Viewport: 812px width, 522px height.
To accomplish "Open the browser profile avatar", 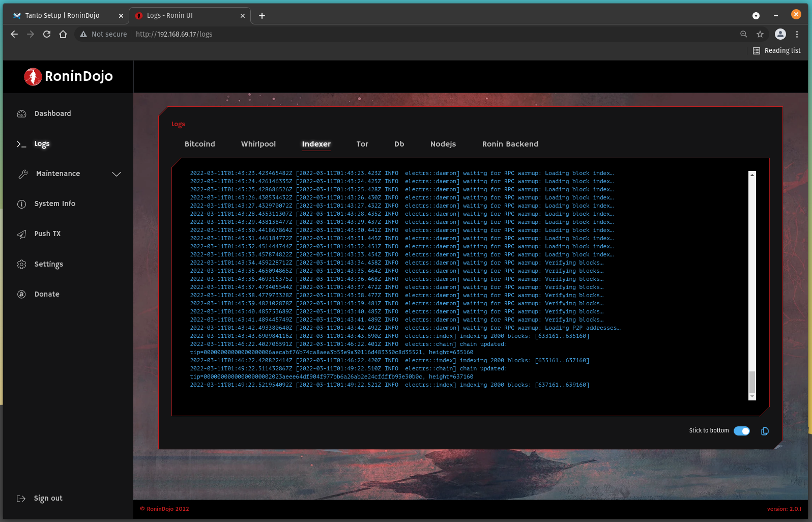I will (x=780, y=34).
